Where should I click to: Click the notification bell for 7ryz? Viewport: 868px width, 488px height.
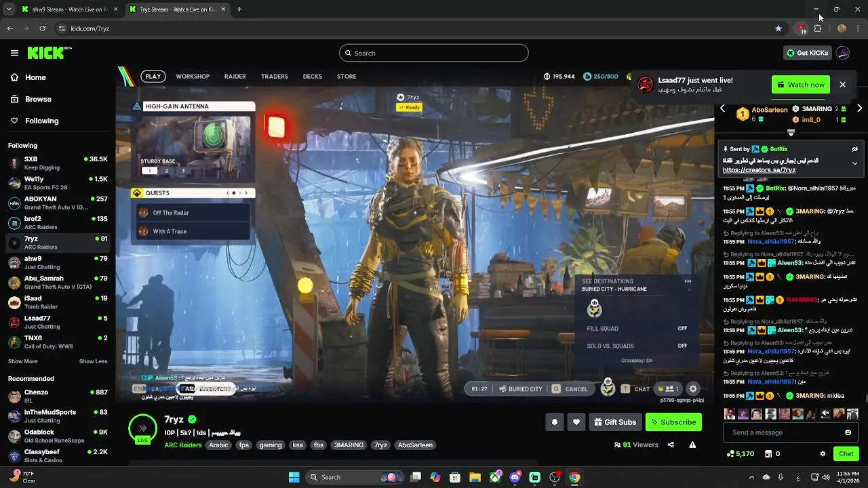pos(554,422)
